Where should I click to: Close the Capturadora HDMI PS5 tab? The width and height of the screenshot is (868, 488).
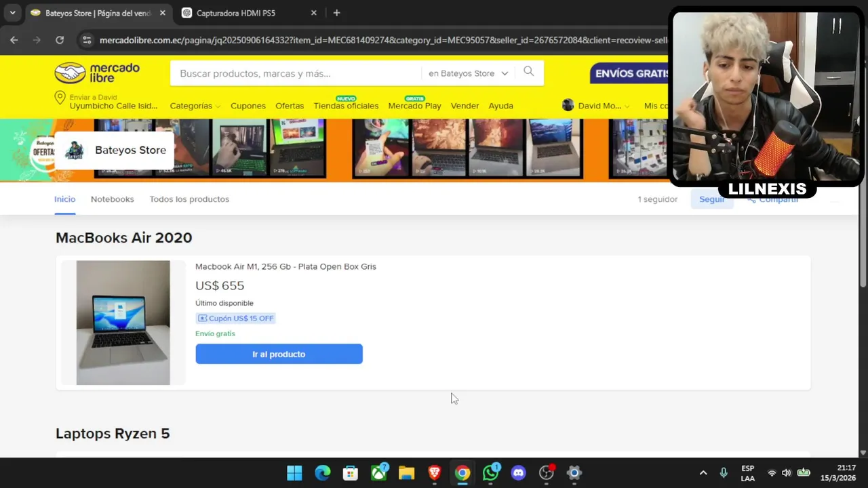(313, 13)
